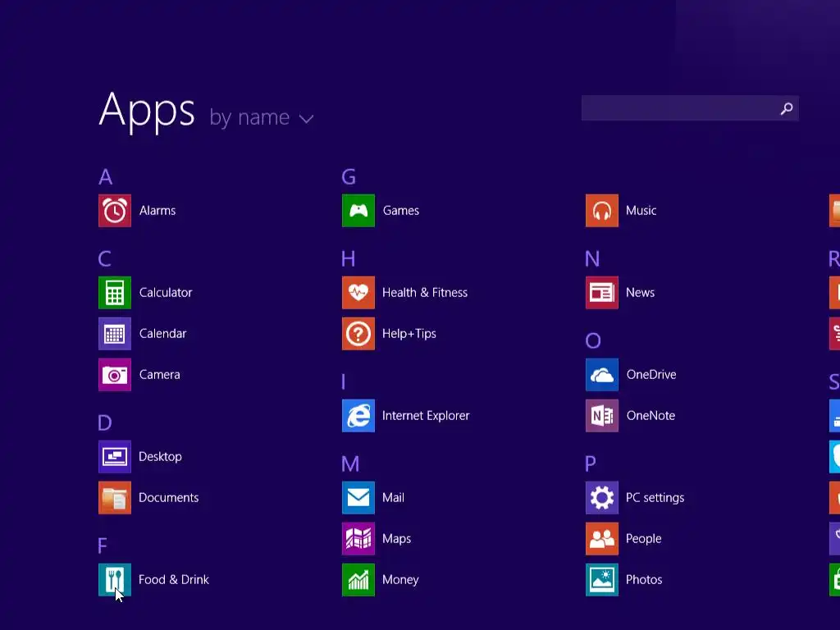Click the 'Desktop' label text

(x=160, y=456)
